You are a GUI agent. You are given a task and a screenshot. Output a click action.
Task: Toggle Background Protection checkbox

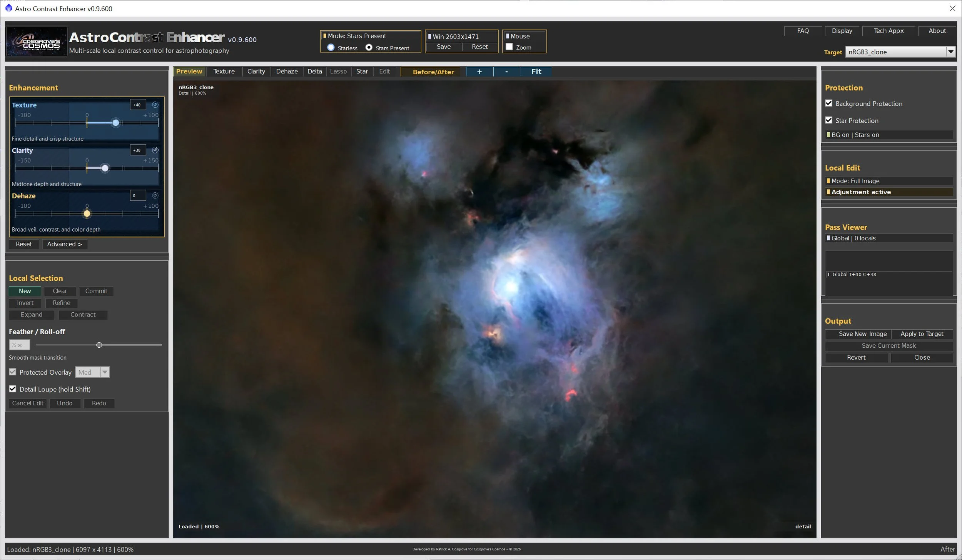click(829, 103)
